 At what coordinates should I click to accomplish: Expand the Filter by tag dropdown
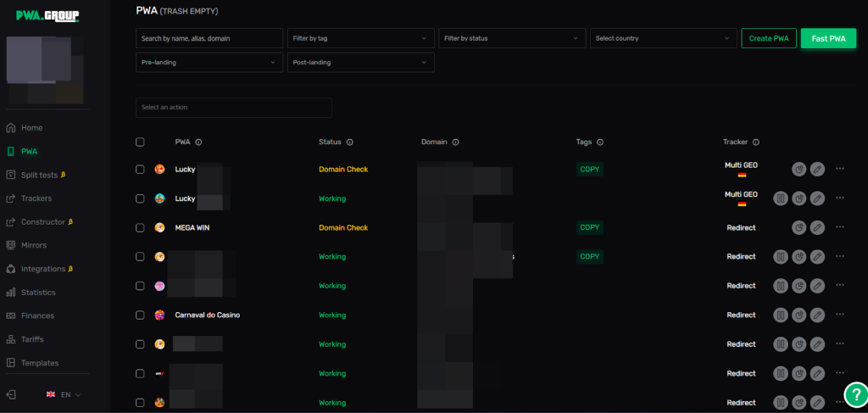point(360,38)
